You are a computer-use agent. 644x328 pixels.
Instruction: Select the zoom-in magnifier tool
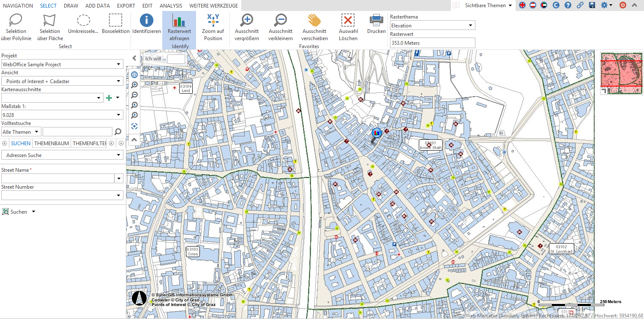(x=134, y=84)
